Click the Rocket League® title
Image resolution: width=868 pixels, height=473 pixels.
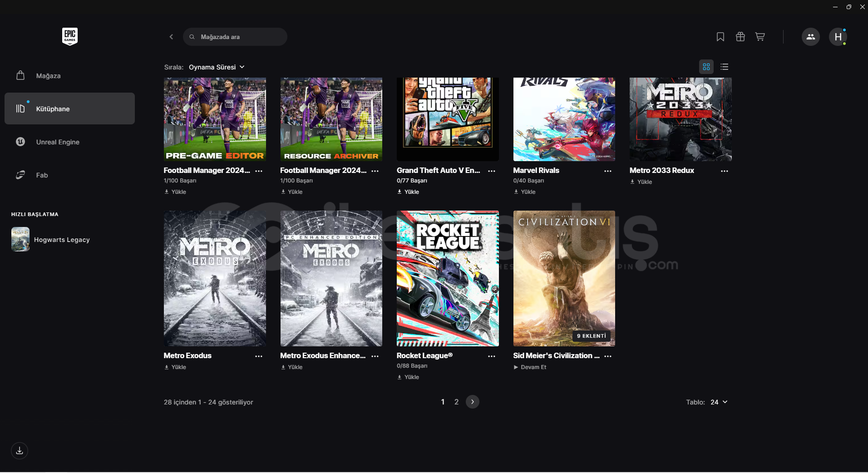424,356
